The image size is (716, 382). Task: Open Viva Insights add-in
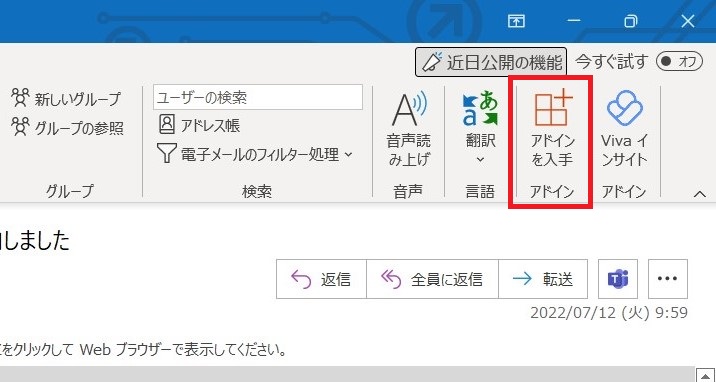point(624,128)
